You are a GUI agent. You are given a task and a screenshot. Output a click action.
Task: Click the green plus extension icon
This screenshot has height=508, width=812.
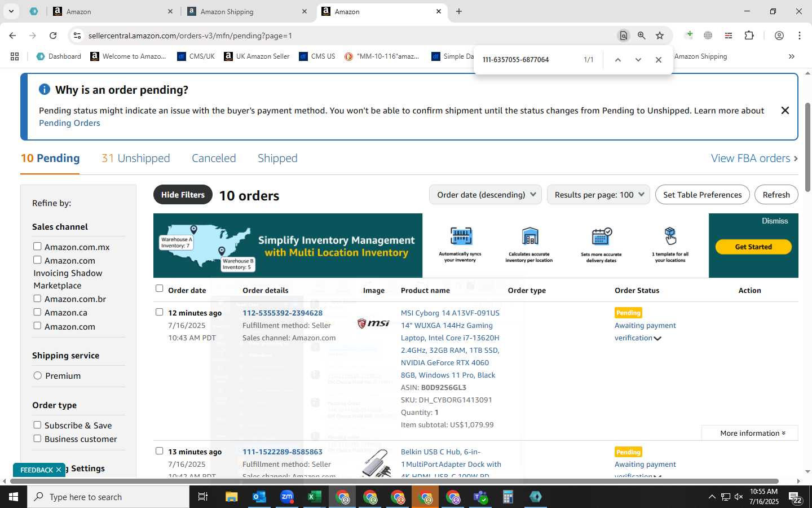tap(689, 36)
